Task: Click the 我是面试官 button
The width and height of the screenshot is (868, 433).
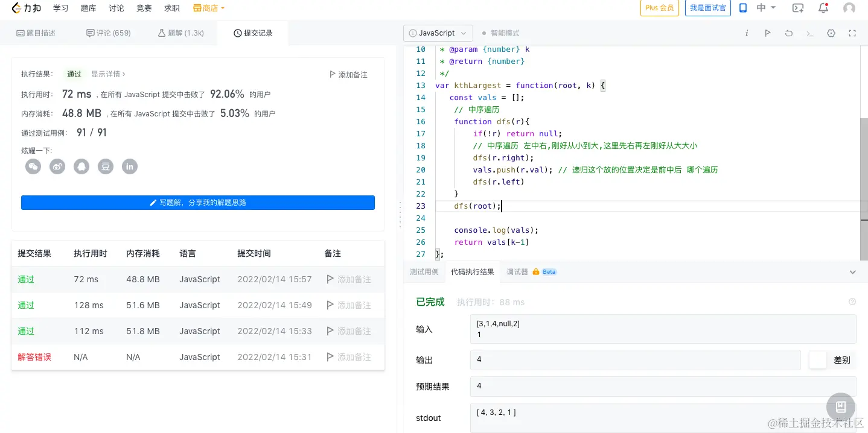Action: [709, 8]
